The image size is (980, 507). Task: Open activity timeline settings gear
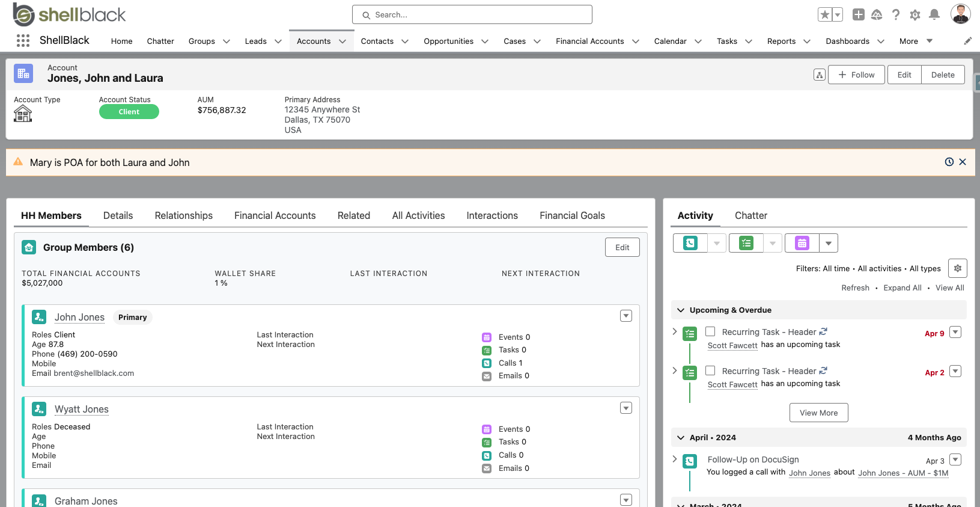click(x=957, y=268)
